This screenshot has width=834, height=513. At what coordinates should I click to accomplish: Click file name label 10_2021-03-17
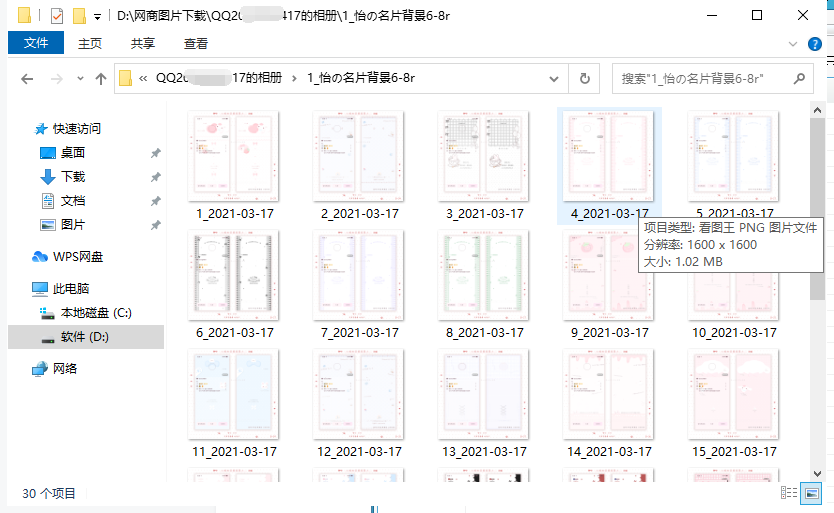pos(734,333)
